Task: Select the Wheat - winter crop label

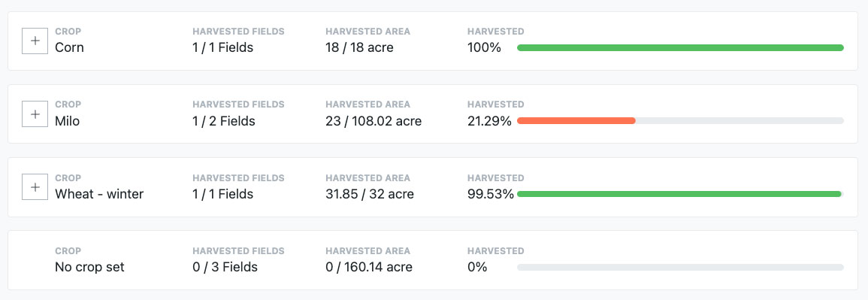Action: pyautogui.click(x=99, y=194)
